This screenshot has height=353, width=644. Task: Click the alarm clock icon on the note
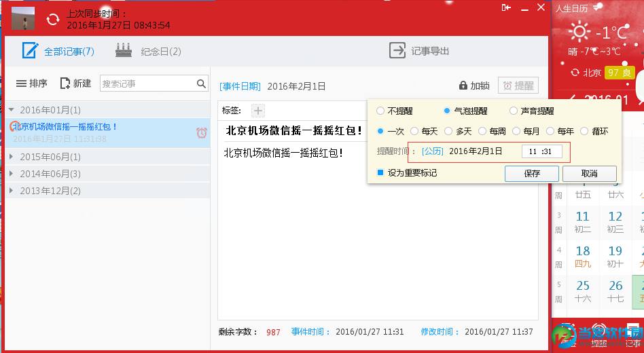pyautogui.click(x=202, y=132)
